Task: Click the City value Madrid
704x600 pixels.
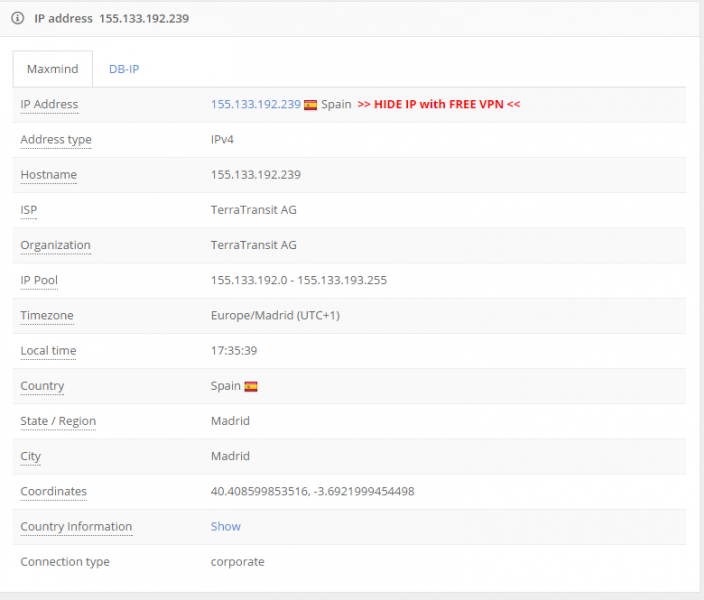Action: (230, 456)
